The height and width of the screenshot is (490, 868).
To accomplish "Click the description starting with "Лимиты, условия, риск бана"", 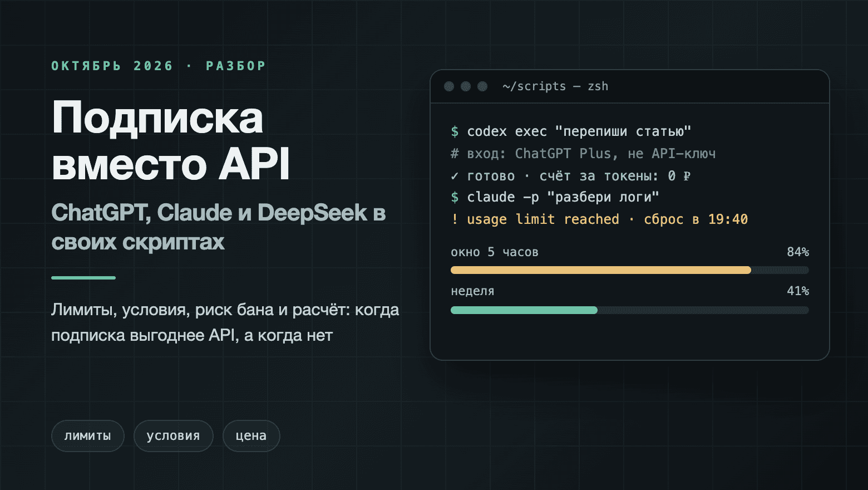I will [225, 322].
